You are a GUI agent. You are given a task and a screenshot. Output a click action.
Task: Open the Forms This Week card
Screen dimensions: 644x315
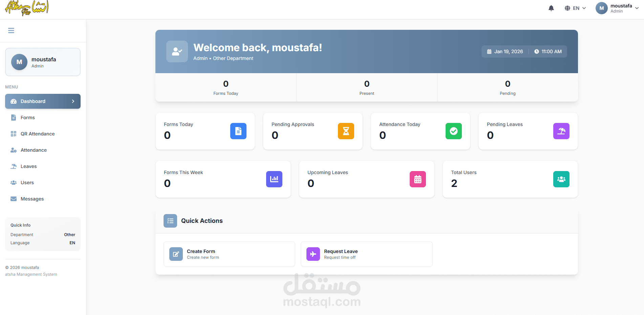223,179
